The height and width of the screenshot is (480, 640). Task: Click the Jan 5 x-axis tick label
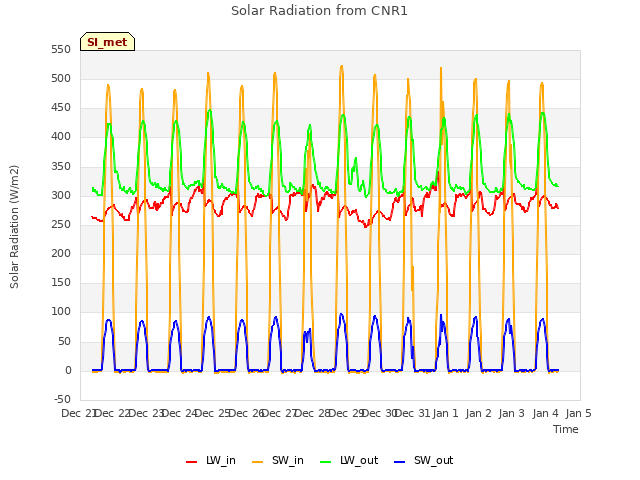[x=578, y=413]
